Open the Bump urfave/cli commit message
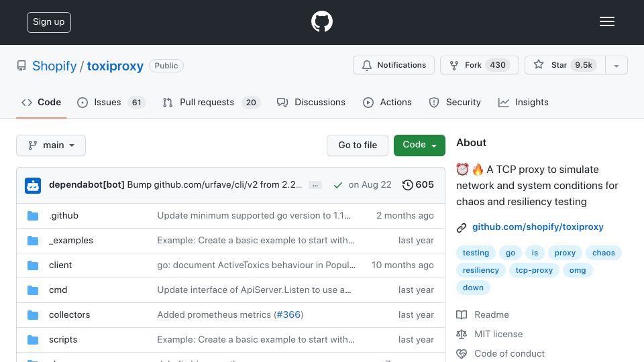The width and height of the screenshot is (644, 362). click(215, 185)
